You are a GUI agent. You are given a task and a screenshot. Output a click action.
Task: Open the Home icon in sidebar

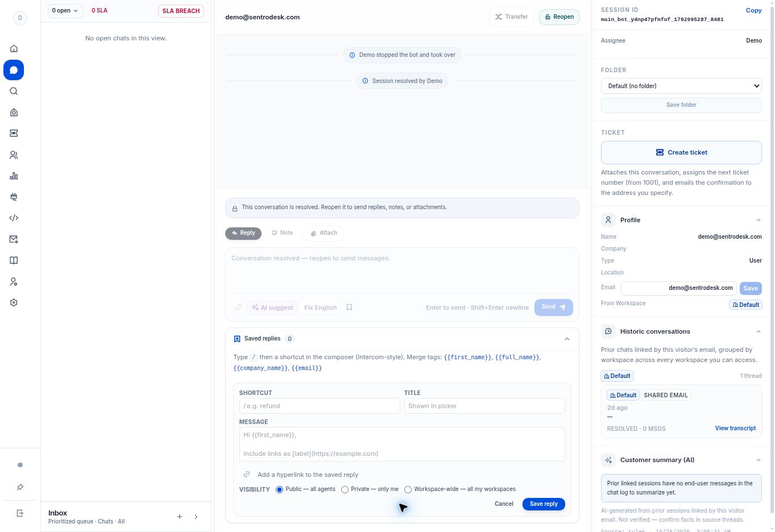tap(14, 48)
